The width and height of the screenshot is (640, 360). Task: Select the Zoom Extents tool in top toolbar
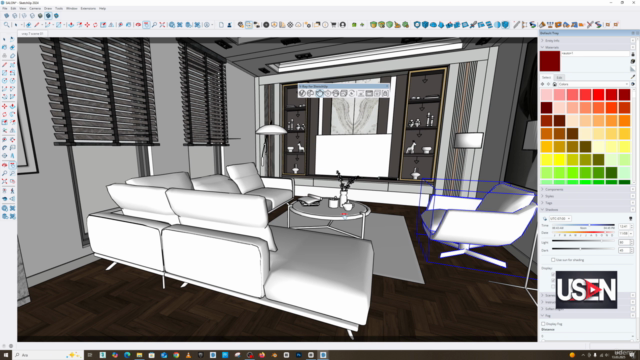(x=162, y=25)
